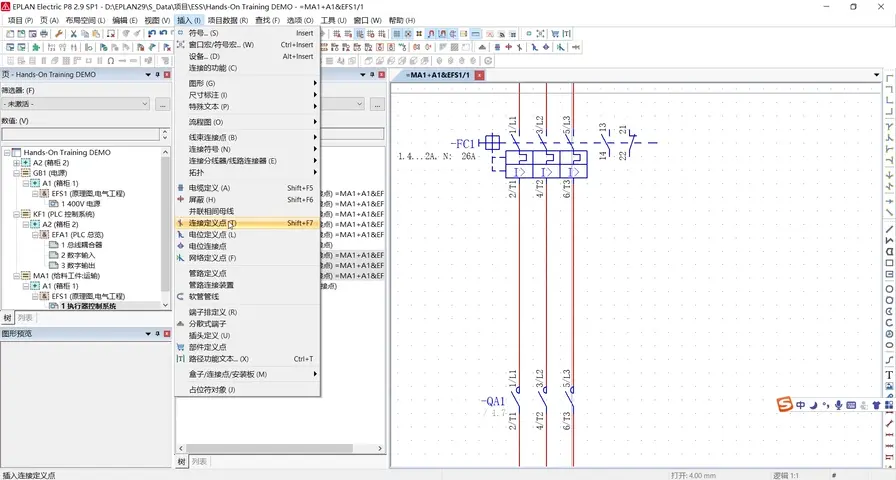Viewport: 896px width, 480px height.
Task: Choose 电缆定义 from Insert menu
Action: [x=247, y=187]
